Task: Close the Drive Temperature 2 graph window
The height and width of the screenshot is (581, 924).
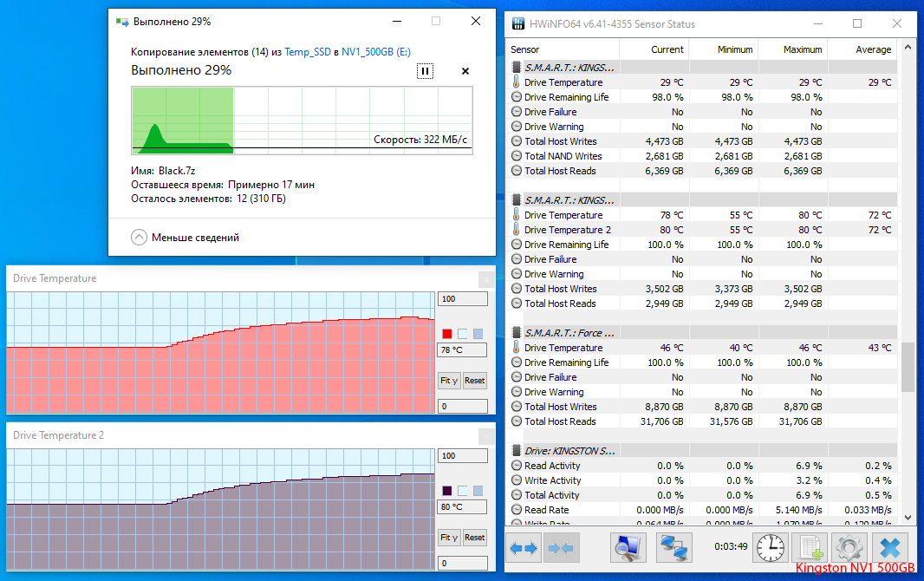Action: click(x=486, y=435)
